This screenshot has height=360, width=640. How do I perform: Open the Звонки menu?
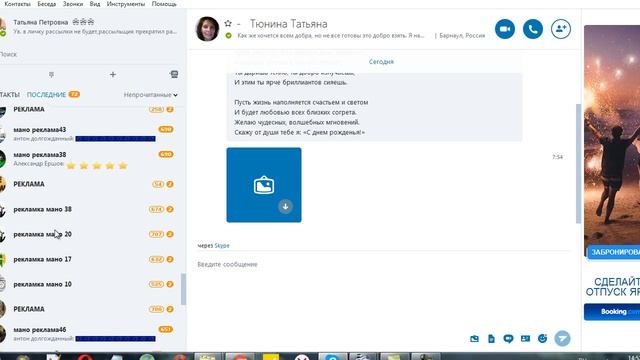[x=73, y=4]
